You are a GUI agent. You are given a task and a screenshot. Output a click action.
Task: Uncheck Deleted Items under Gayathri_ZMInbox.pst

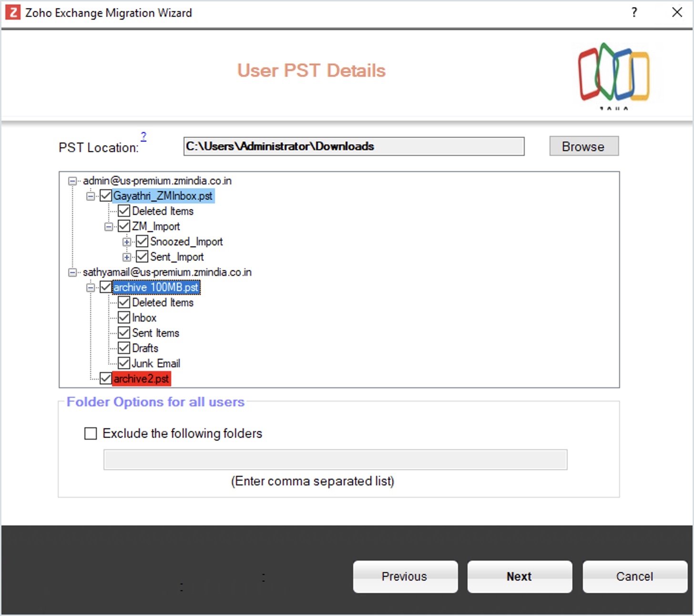pos(123,211)
